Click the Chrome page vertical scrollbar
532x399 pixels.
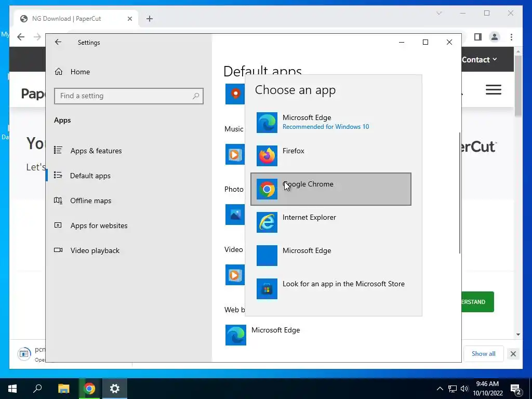[x=518, y=87]
